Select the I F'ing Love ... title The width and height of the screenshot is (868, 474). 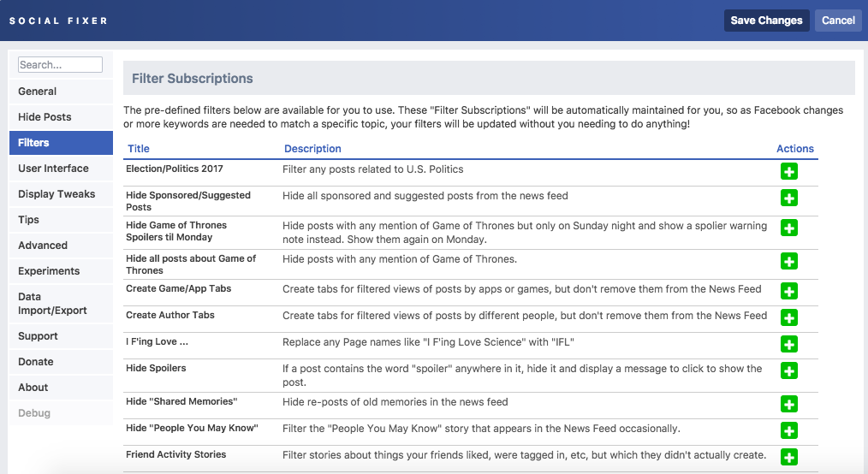tap(158, 342)
